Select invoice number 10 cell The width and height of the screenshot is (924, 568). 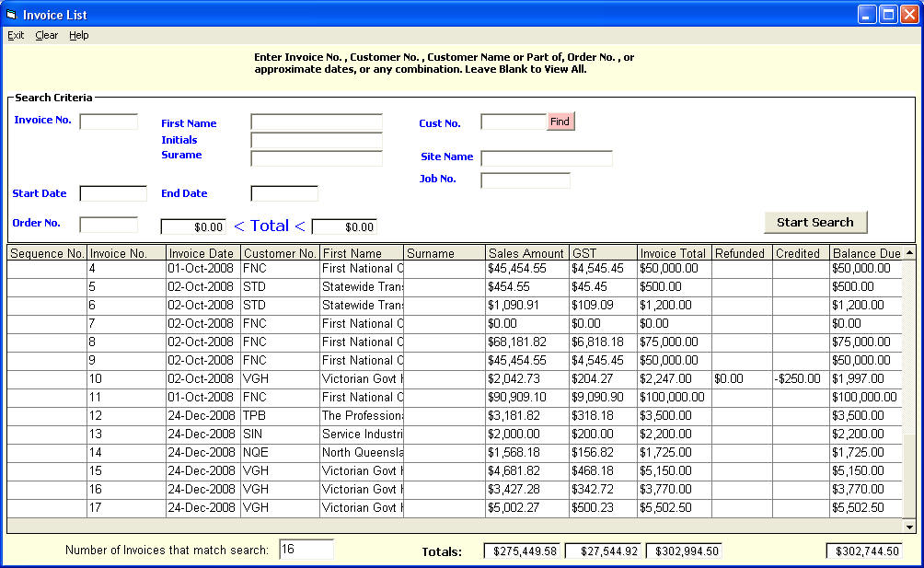(126, 379)
